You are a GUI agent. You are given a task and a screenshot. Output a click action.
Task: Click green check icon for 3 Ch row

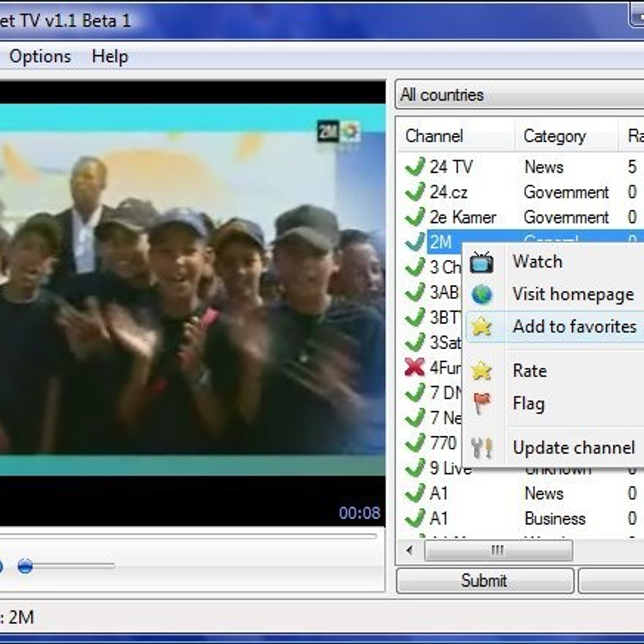pos(415,267)
